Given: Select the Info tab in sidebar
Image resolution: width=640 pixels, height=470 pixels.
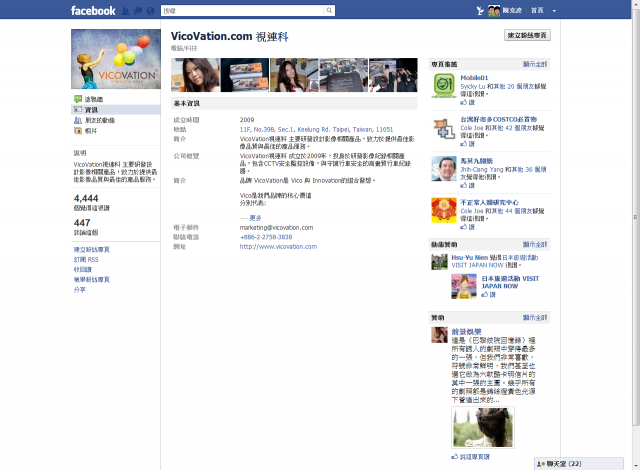Looking at the screenshot, I should tap(116, 110).
